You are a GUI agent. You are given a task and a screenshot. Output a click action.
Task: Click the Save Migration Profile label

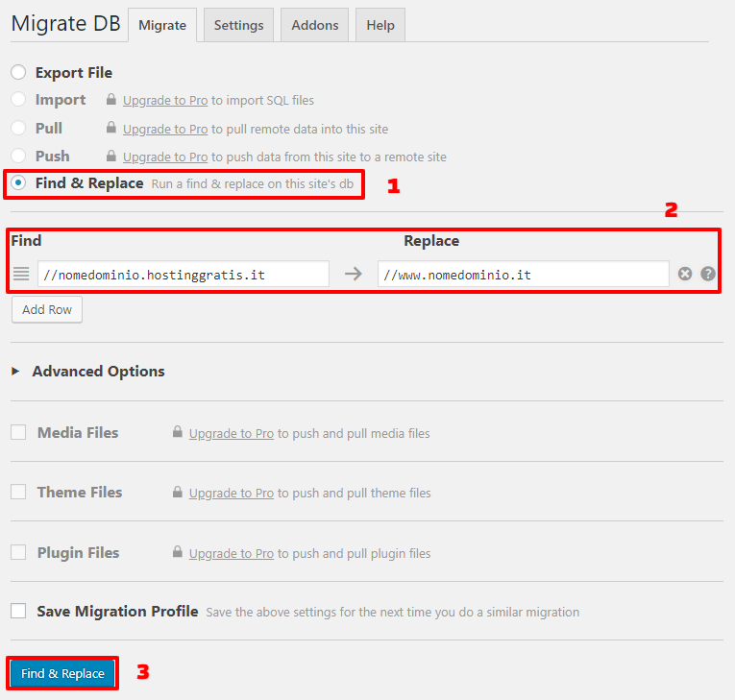117,612
